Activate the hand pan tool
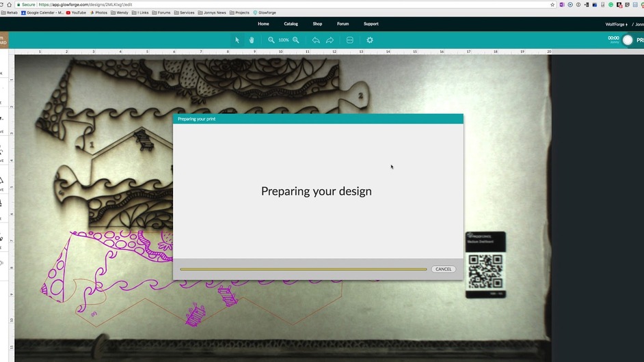Image resolution: width=644 pixels, height=362 pixels. point(252,40)
